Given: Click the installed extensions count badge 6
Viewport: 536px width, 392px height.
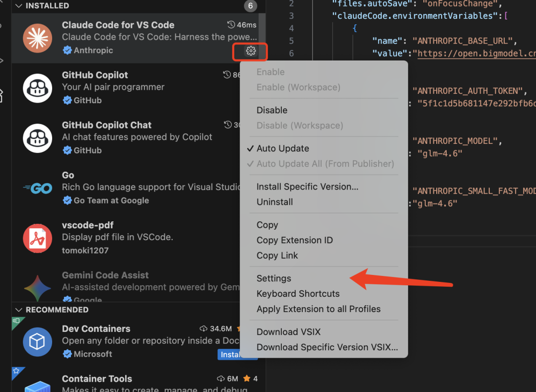Looking at the screenshot, I should coord(250,6).
